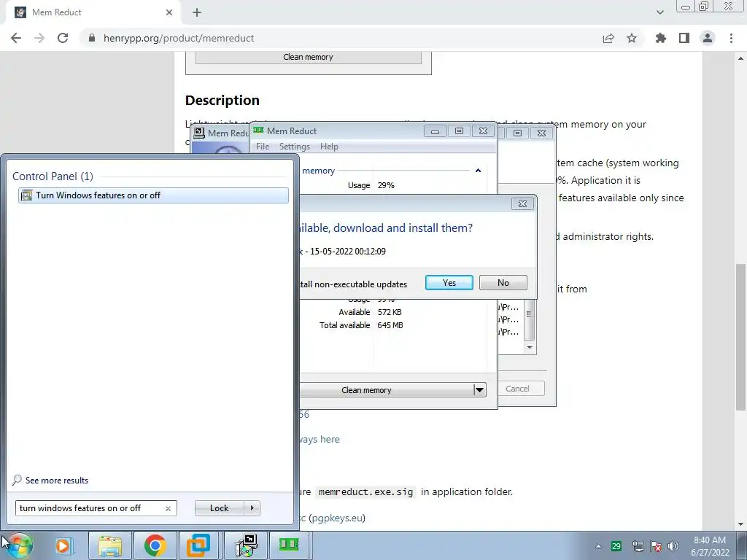Close the Mem Reduct browser tab
This screenshot has width=747, height=560.
tap(169, 12)
